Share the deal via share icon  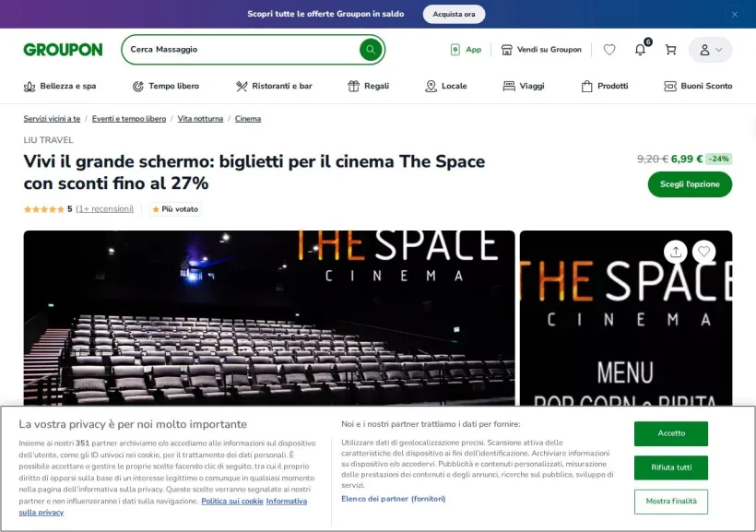pyautogui.click(x=676, y=252)
